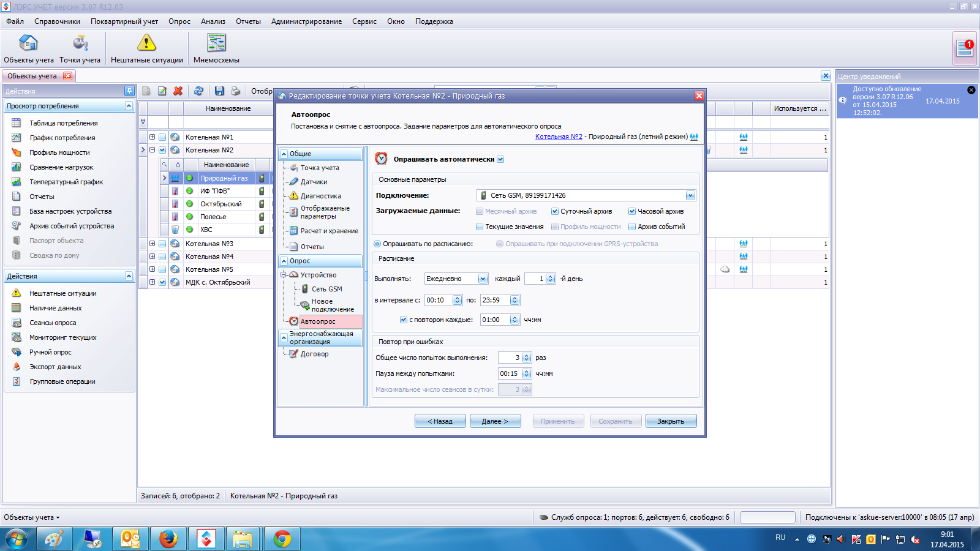The image size is (980, 551).
Task: Enable Архив событий checkbox
Action: click(x=631, y=227)
